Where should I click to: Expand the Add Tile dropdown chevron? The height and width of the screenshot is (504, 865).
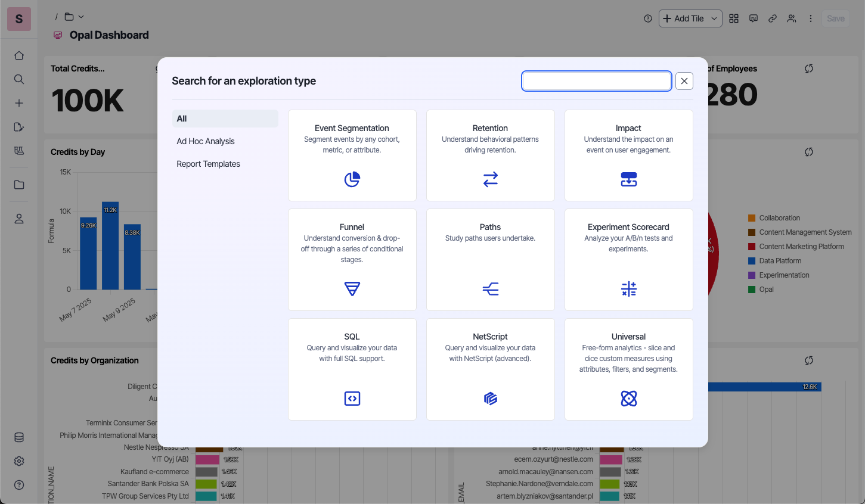pos(714,18)
